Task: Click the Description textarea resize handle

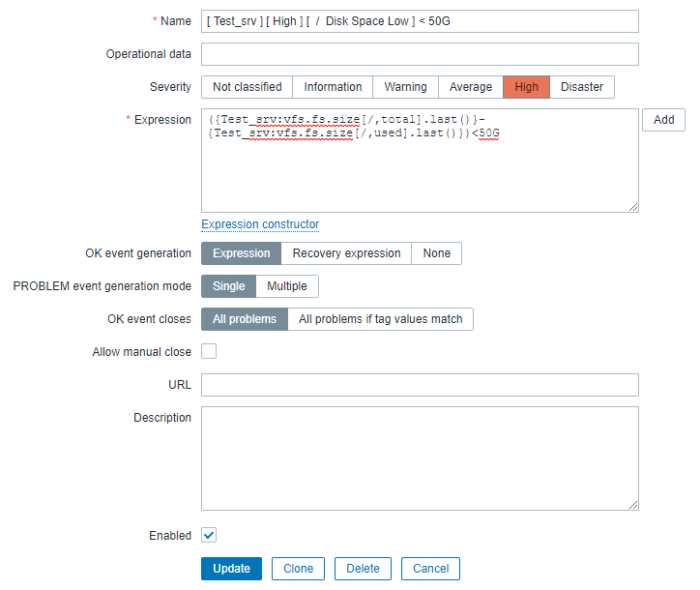Action: 633,505
